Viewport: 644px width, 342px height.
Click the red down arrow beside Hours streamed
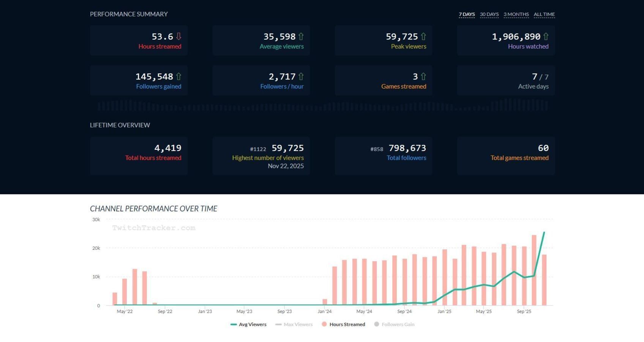[x=178, y=36]
